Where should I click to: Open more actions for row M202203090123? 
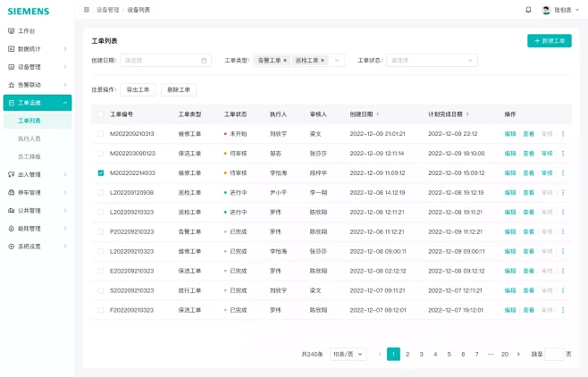click(x=563, y=154)
